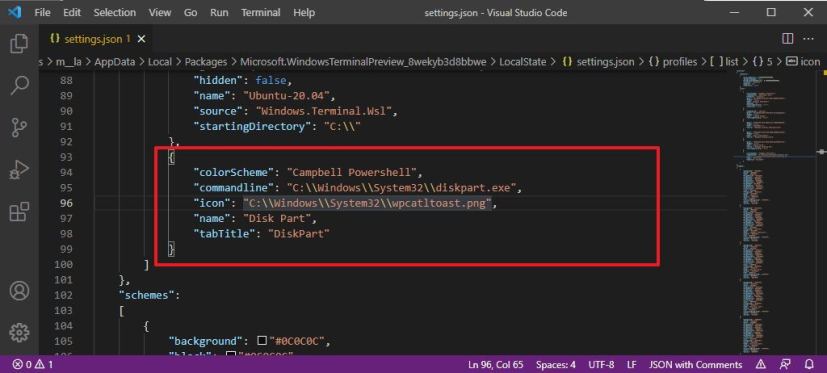This screenshot has width=827, height=373.
Task: Open the Edit menu
Action: [x=72, y=13]
